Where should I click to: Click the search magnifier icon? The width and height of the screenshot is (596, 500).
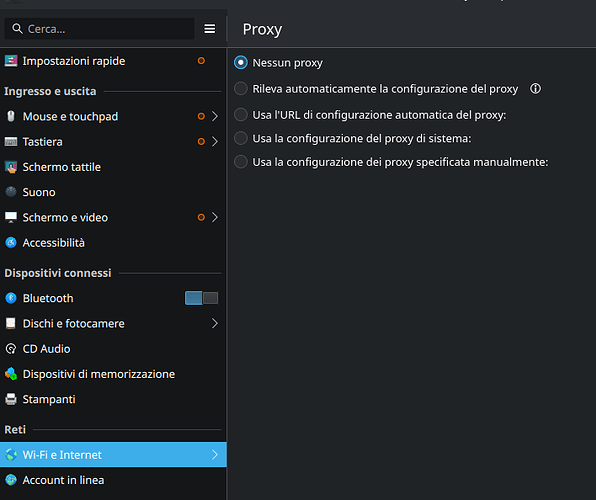(x=17, y=29)
